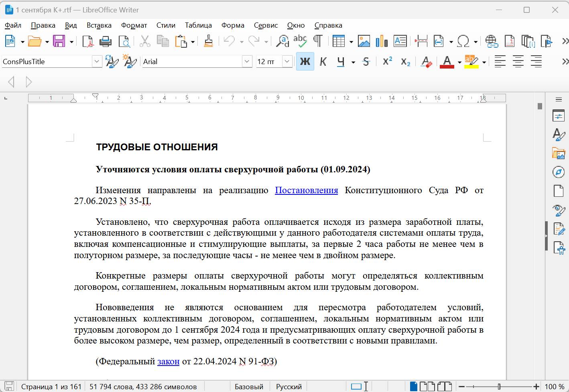Viewport: 569px width, 392px height.
Task: Click the zoom slider handle
Action: pyautogui.click(x=499, y=387)
